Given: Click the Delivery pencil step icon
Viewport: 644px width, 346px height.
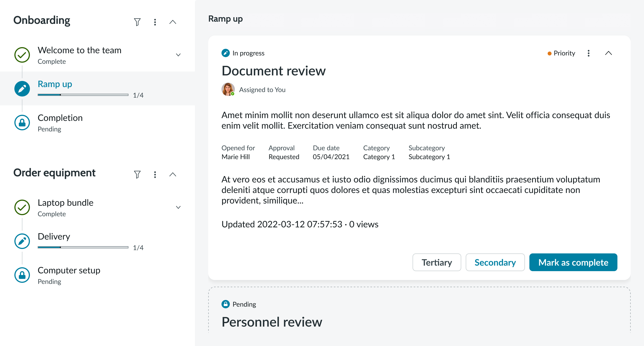Looking at the screenshot, I should pyautogui.click(x=22, y=241).
